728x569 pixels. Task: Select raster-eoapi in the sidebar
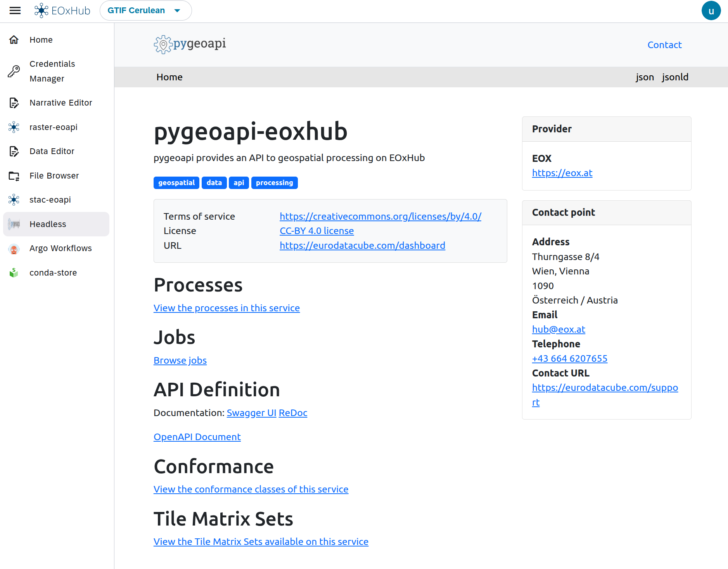click(x=54, y=127)
